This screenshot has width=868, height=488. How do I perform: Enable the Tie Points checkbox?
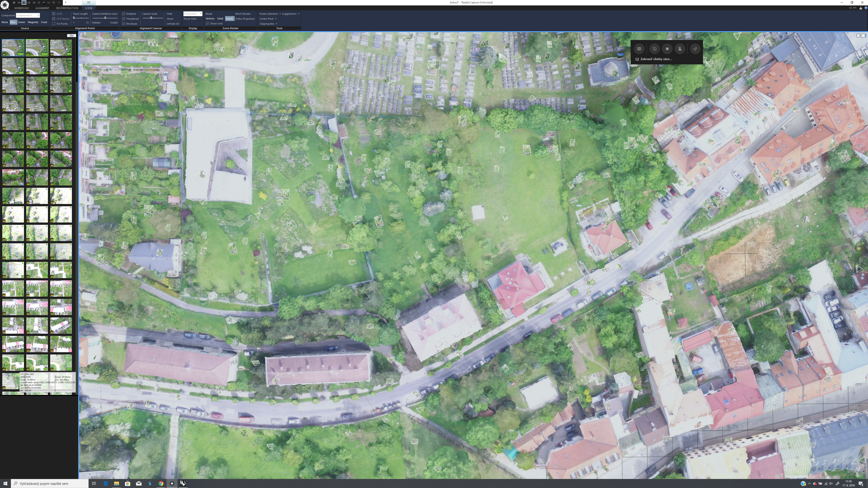click(54, 23)
